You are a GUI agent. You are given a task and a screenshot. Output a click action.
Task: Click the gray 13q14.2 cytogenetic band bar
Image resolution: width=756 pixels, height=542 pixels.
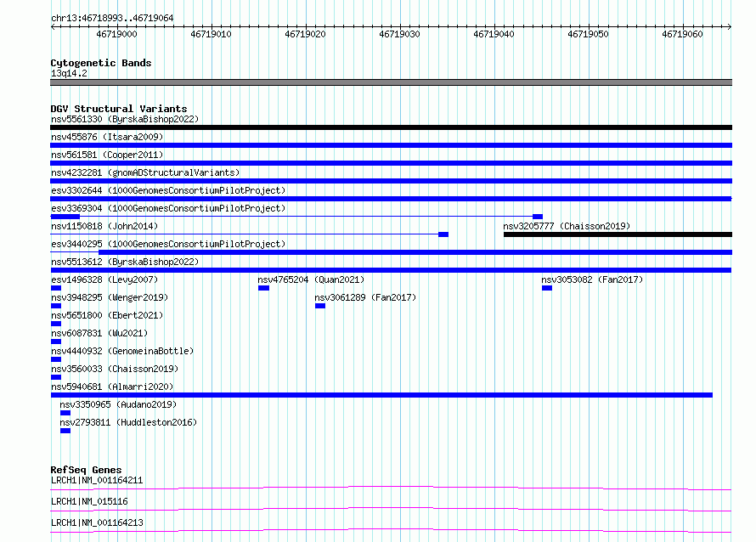(x=391, y=82)
